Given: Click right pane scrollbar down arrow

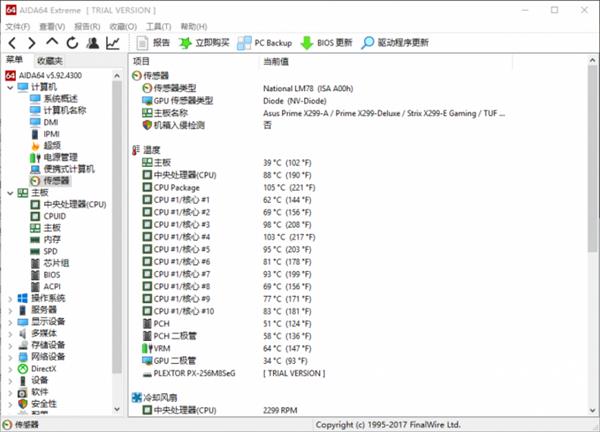Looking at the screenshot, I should 592,411.
